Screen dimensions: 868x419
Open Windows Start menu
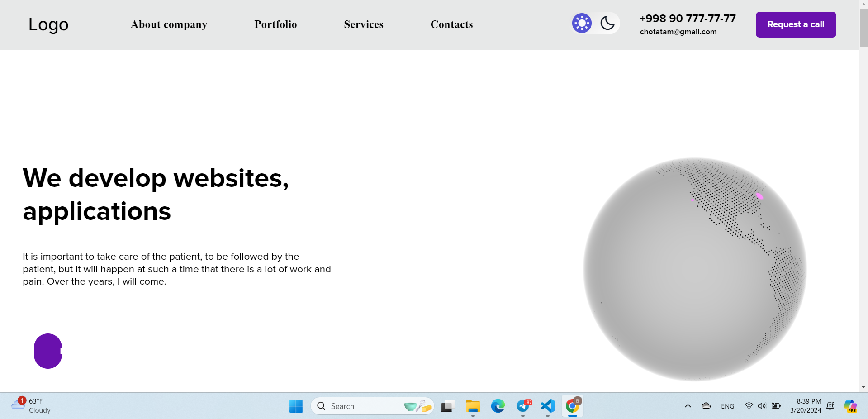click(296, 406)
